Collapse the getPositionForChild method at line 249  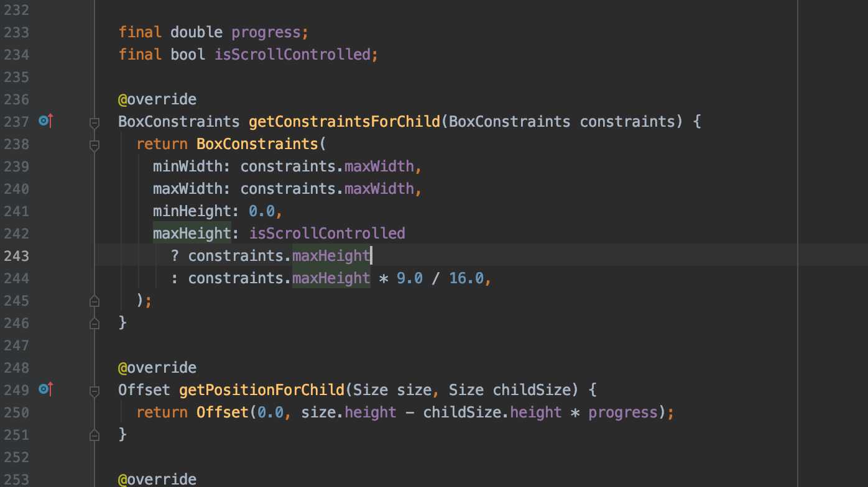pyautogui.click(x=95, y=391)
